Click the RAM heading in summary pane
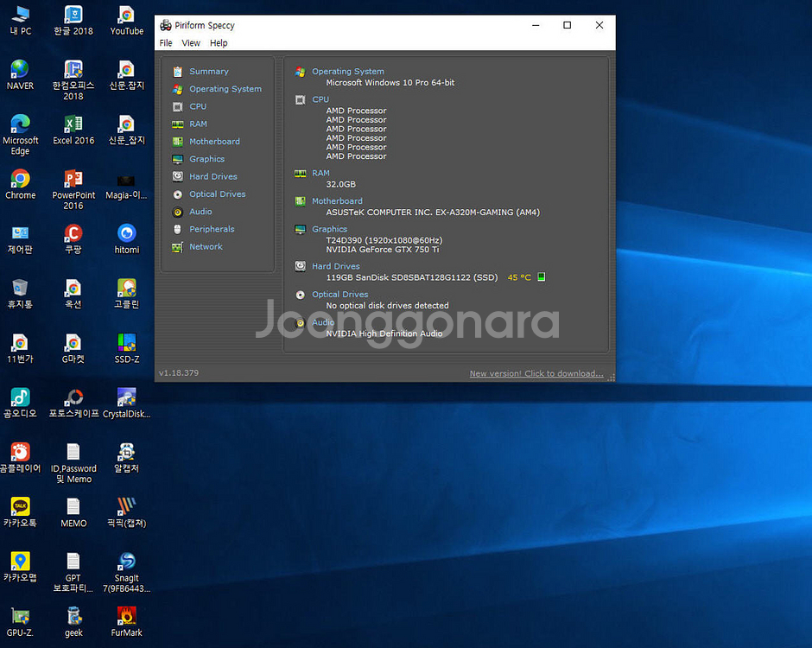 [320, 173]
